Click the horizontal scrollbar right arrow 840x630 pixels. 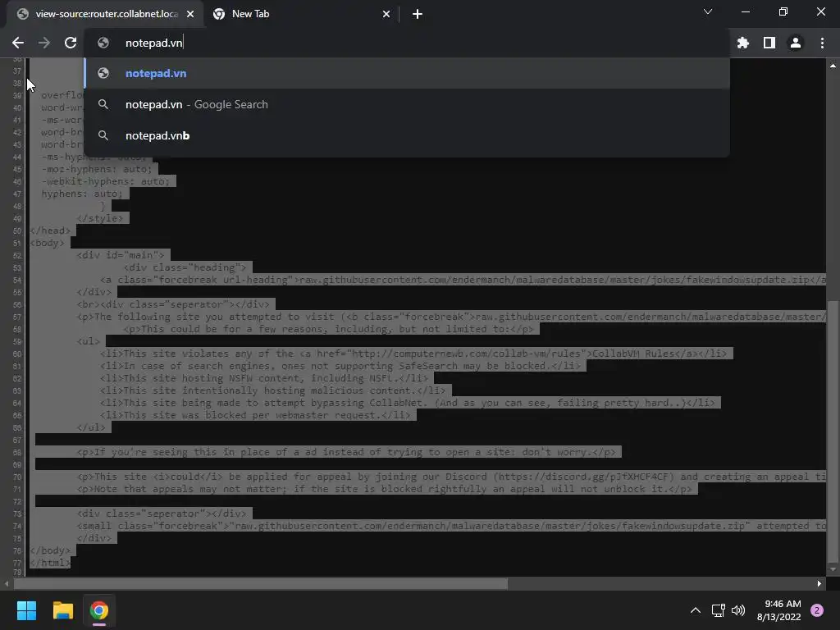819,583
